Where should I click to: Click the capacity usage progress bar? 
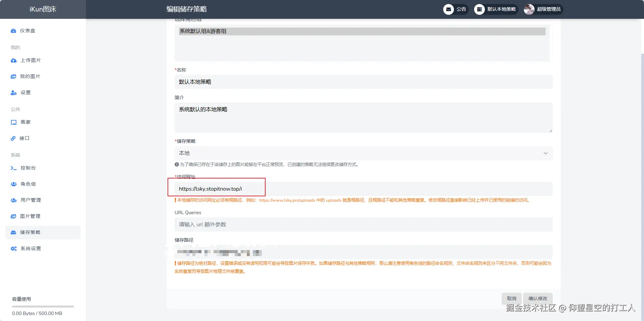point(43,307)
